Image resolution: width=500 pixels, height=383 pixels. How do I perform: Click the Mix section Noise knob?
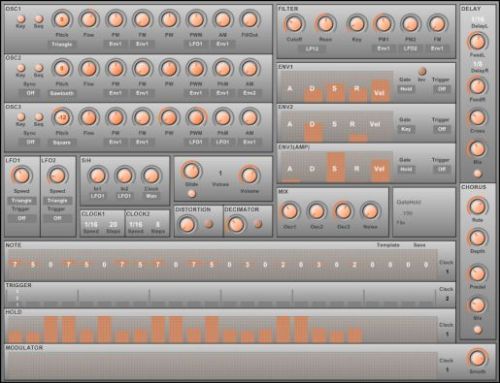coord(370,211)
